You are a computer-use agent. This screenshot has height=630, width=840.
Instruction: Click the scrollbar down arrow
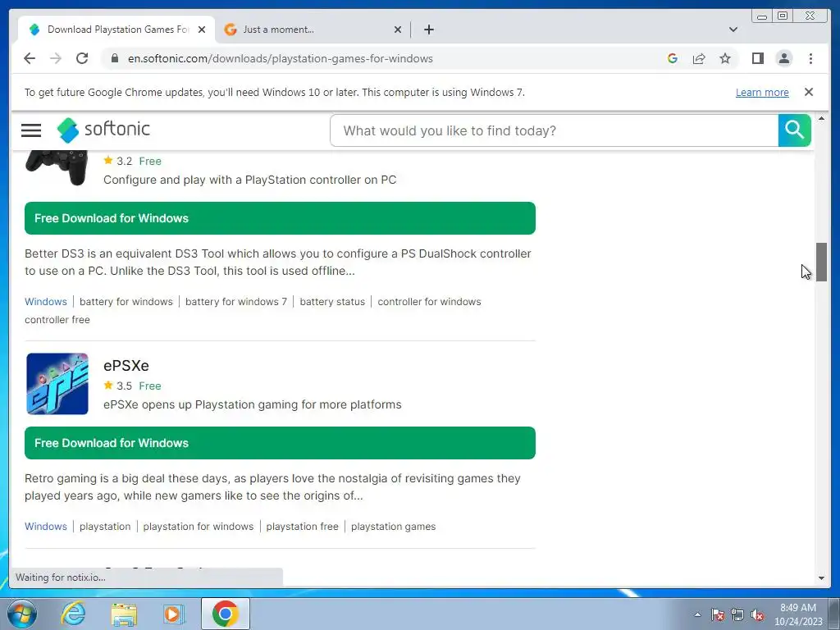(821, 578)
